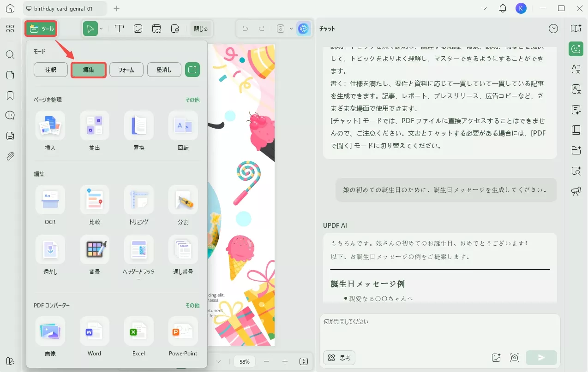588x372 pixels.
Task: Toggle 思考 mode in the chat box
Action: coord(339,357)
